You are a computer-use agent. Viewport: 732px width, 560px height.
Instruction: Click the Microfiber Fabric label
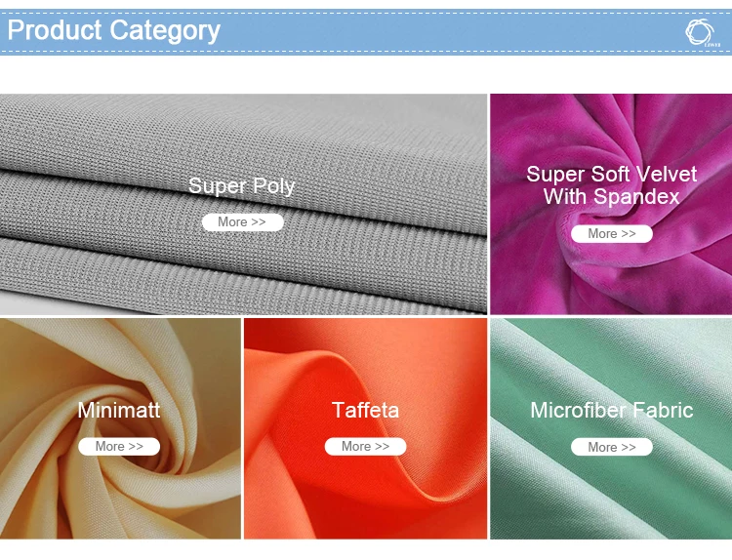click(x=611, y=411)
